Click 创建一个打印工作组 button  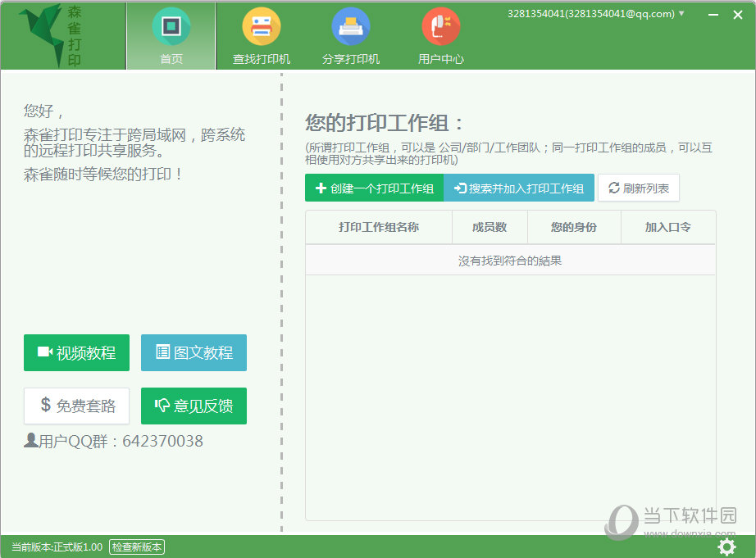coord(374,188)
